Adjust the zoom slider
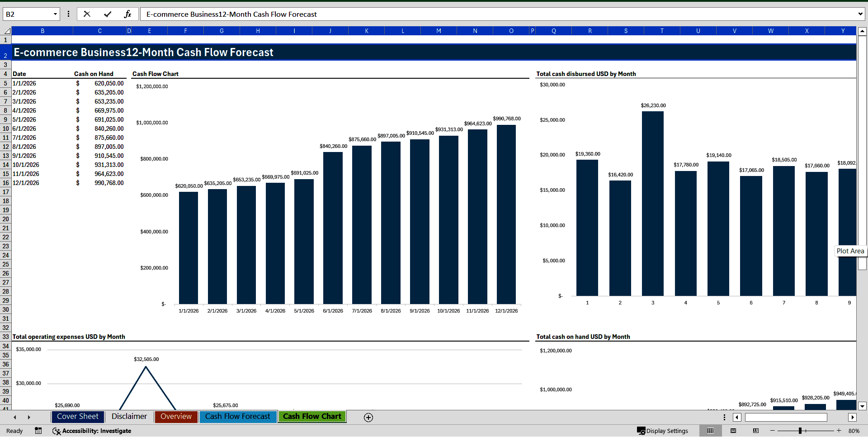This screenshot has height=437, width=868. coord(800,431)
